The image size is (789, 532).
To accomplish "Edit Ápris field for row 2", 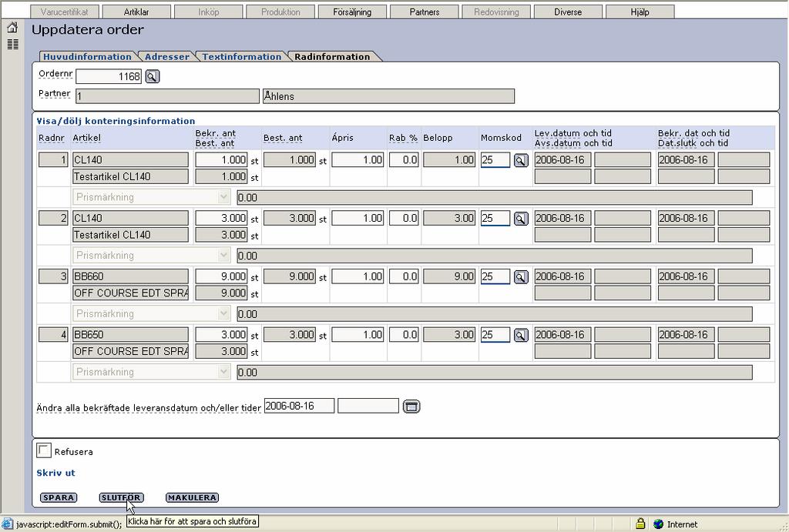I will [x=358, y=218].
